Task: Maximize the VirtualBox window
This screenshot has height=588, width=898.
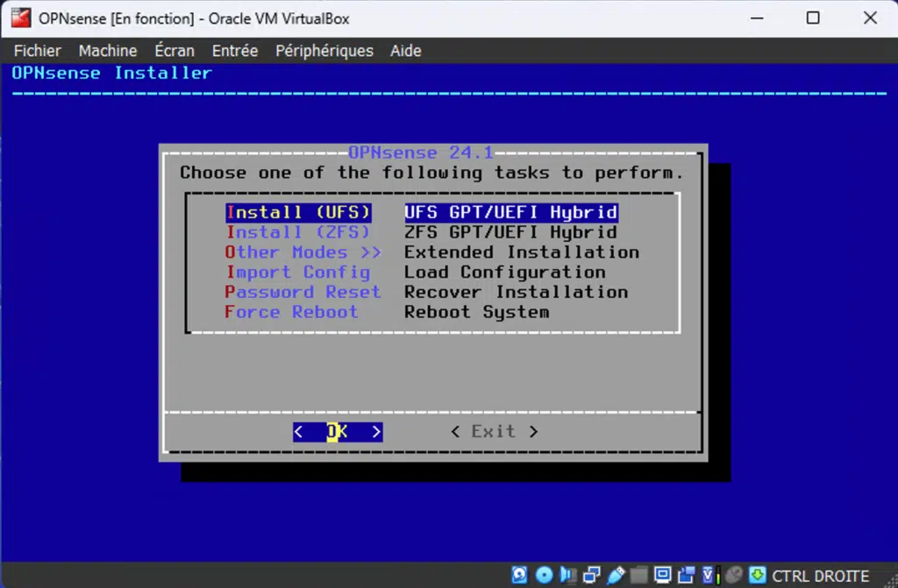Action: point(813,18)
